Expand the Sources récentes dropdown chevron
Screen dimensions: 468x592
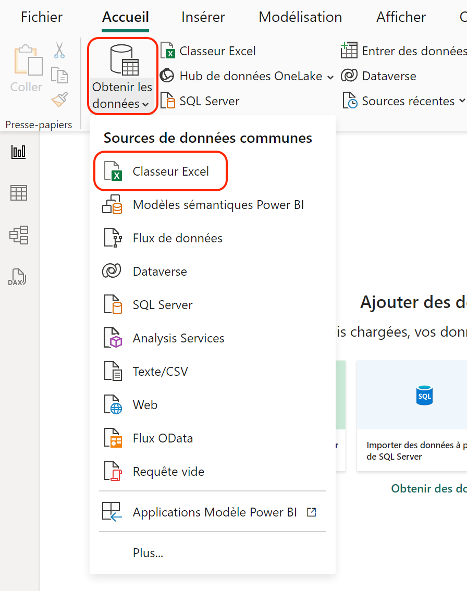click(462, 101)
